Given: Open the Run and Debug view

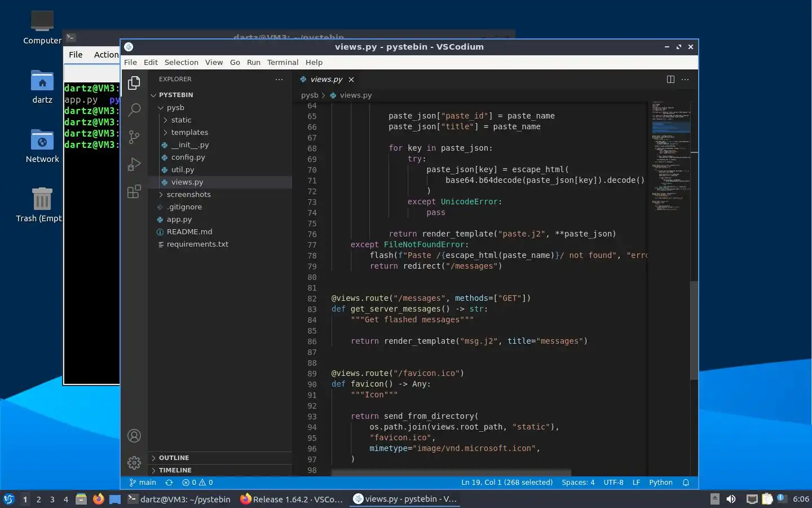Looking at the screenshot, I should click(134, 164).
